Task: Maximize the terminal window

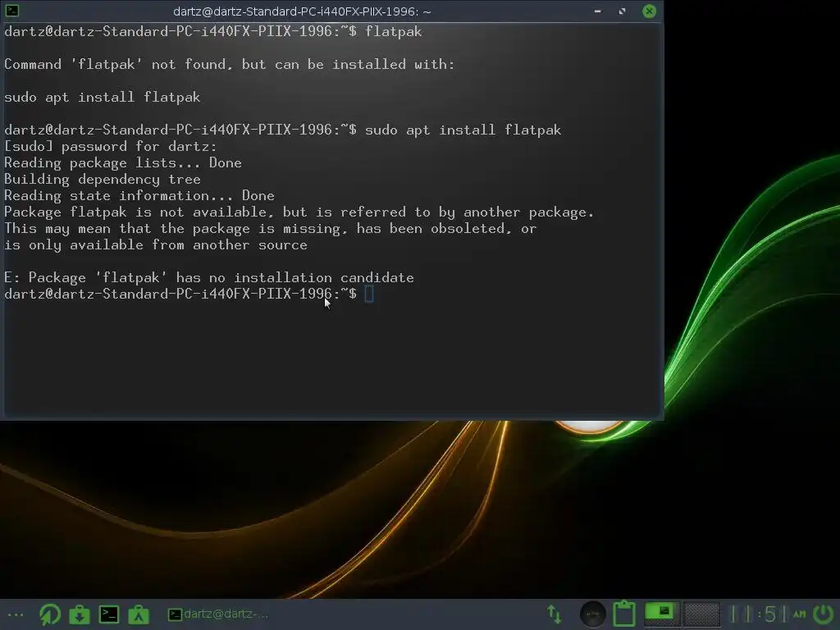Action: [622, 11]
